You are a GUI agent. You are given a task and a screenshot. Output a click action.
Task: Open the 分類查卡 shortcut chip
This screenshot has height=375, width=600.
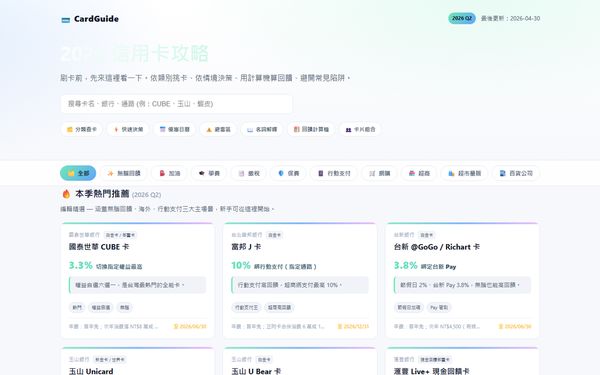point(82,129)
